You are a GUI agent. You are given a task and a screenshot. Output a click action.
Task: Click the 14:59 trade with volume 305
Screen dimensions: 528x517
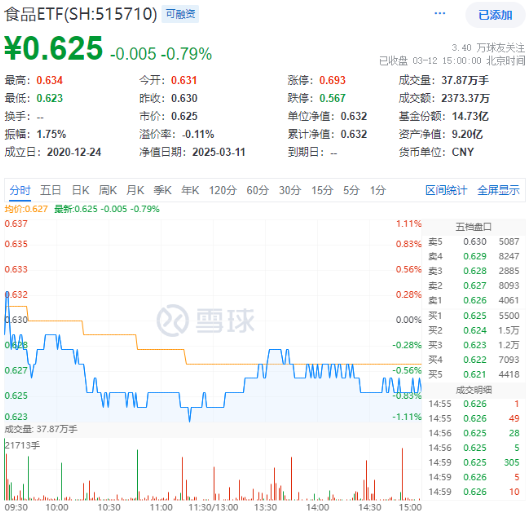coord(474,463)
